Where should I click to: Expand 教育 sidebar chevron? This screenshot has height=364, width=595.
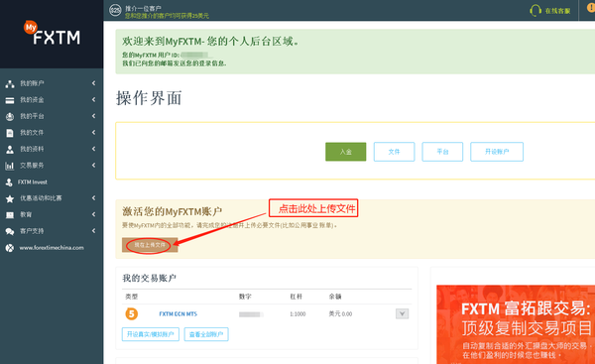[93, 214]
